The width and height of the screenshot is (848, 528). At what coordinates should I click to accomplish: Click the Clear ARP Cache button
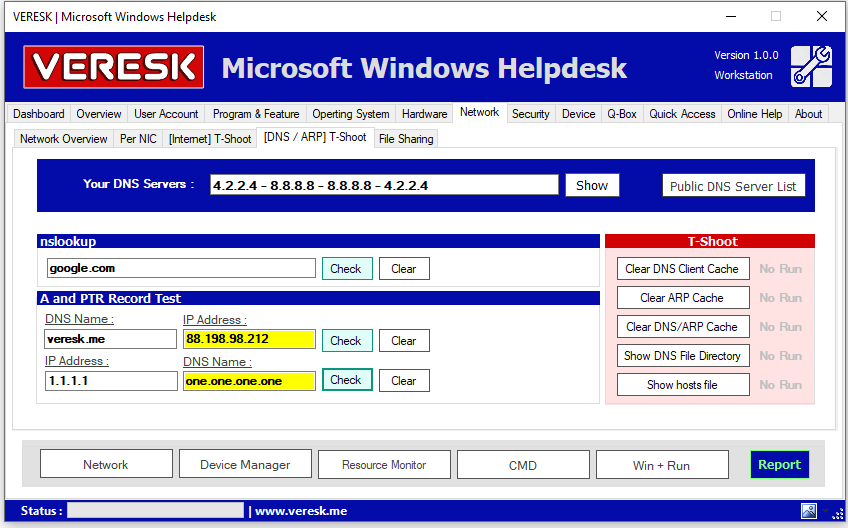coord(682,298)
